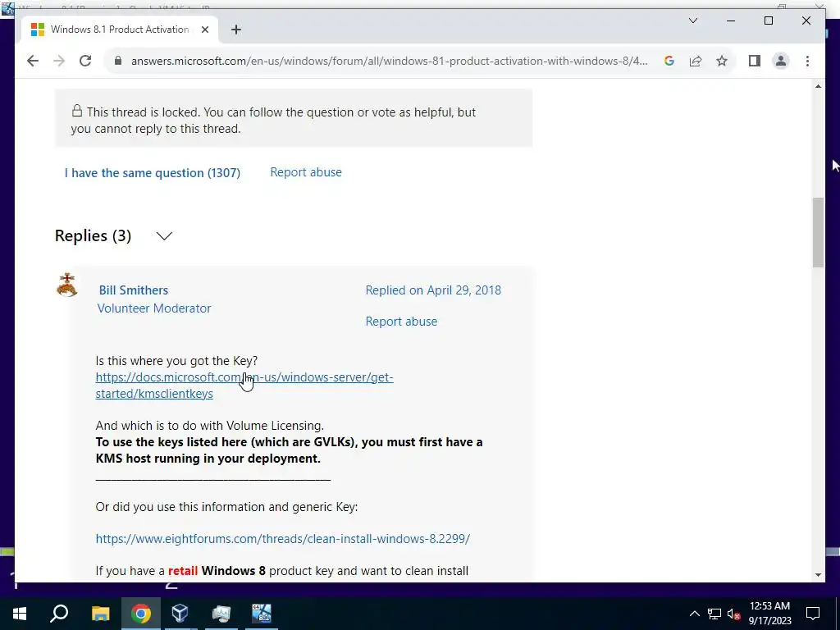Open taskbar Search magnifier

coord(59,614)
